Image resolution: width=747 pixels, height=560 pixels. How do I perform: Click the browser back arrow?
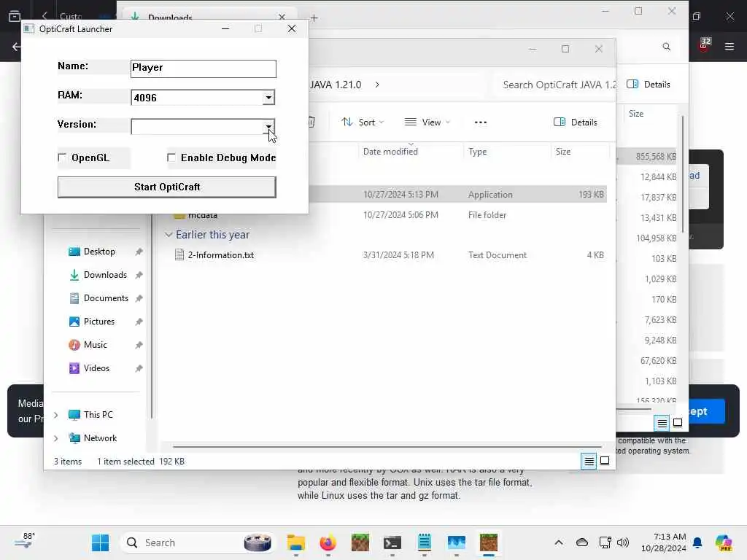17,47
